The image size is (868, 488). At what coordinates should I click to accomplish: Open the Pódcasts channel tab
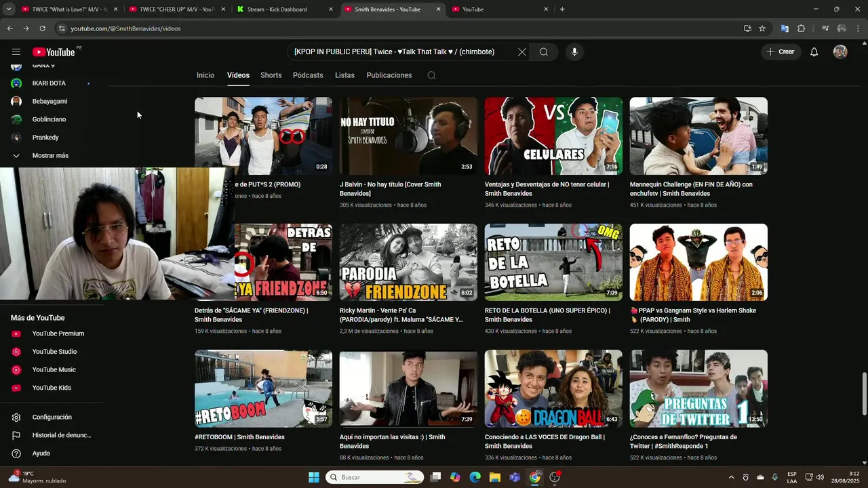coord(308,75)
